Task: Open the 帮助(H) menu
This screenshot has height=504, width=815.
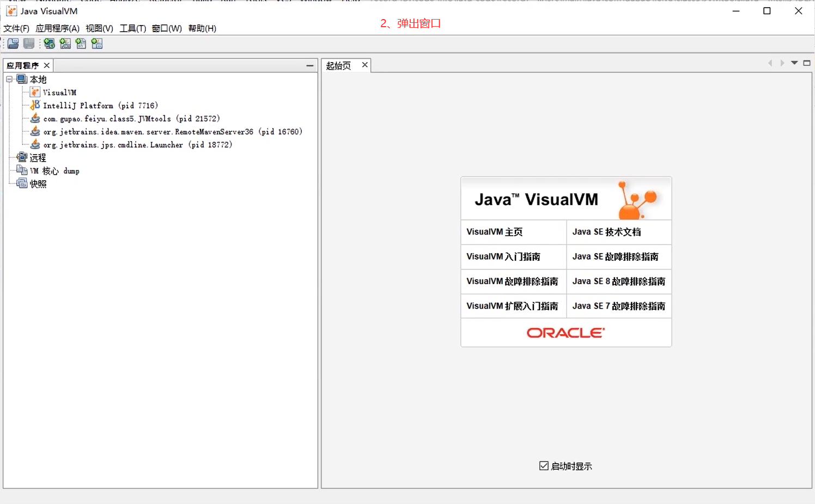Action: click(202, 28)
